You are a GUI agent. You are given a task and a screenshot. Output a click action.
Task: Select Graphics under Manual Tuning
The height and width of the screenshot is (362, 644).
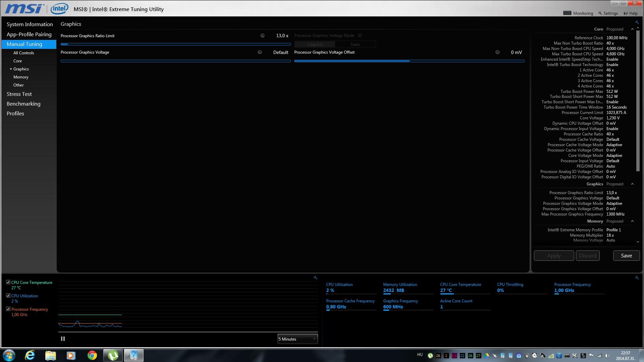(21, 69)
